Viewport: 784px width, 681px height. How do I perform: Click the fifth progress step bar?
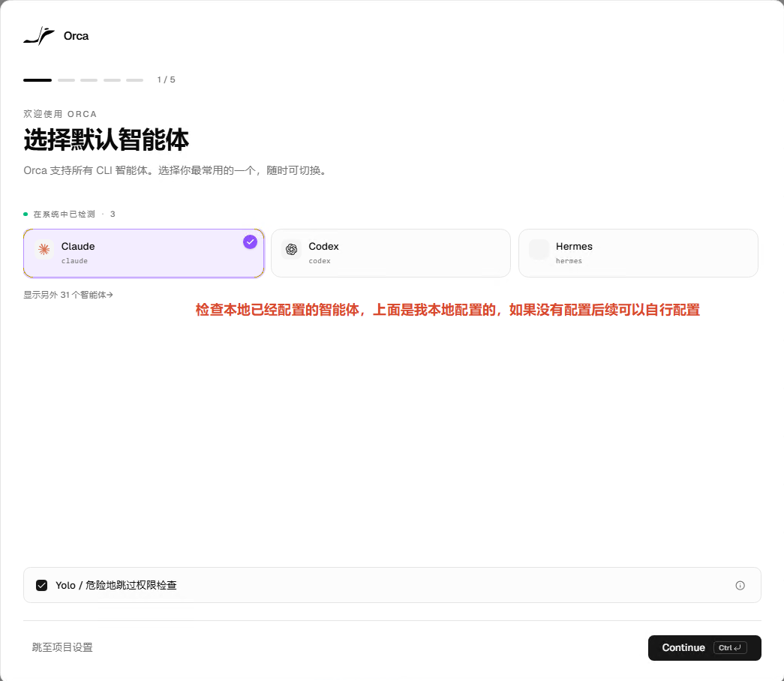(x=134, y=80)
